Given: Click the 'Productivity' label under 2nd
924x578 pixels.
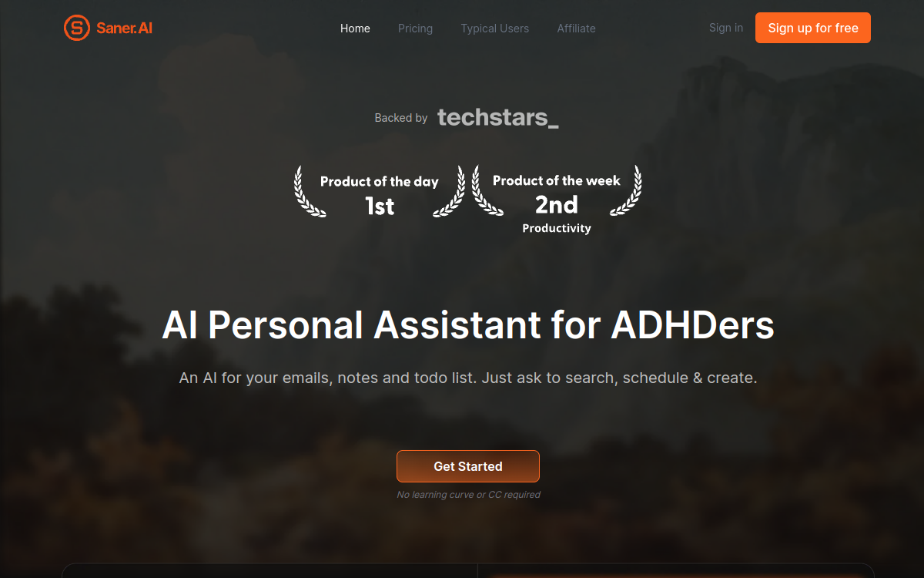Looking at the screenshot, I should 557,228.
